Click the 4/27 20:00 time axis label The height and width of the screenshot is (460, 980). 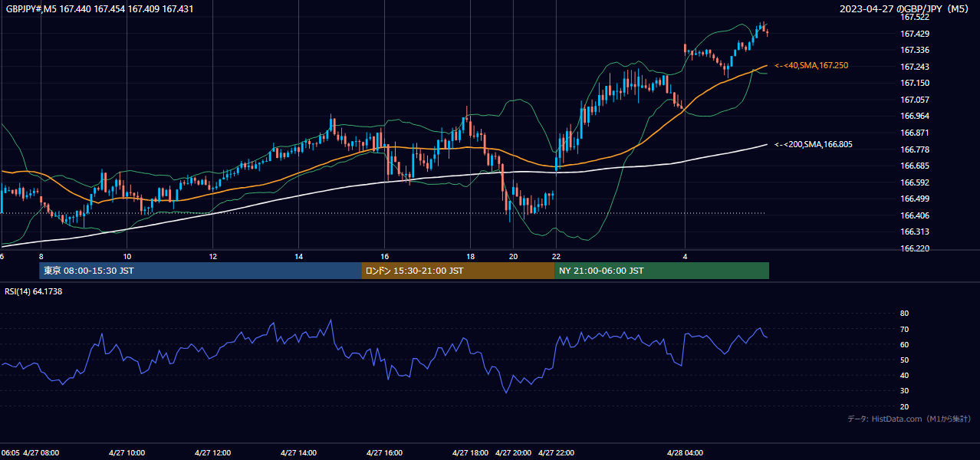coord(514,452)
